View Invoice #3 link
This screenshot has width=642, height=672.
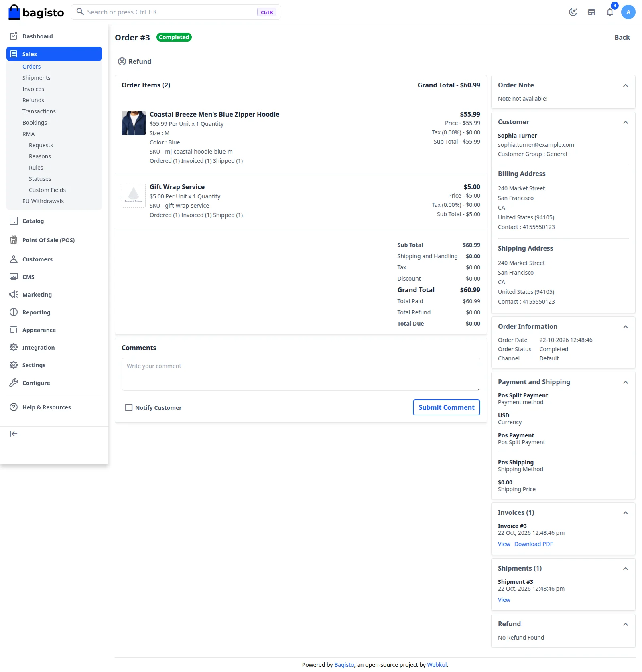click(504, 544)
